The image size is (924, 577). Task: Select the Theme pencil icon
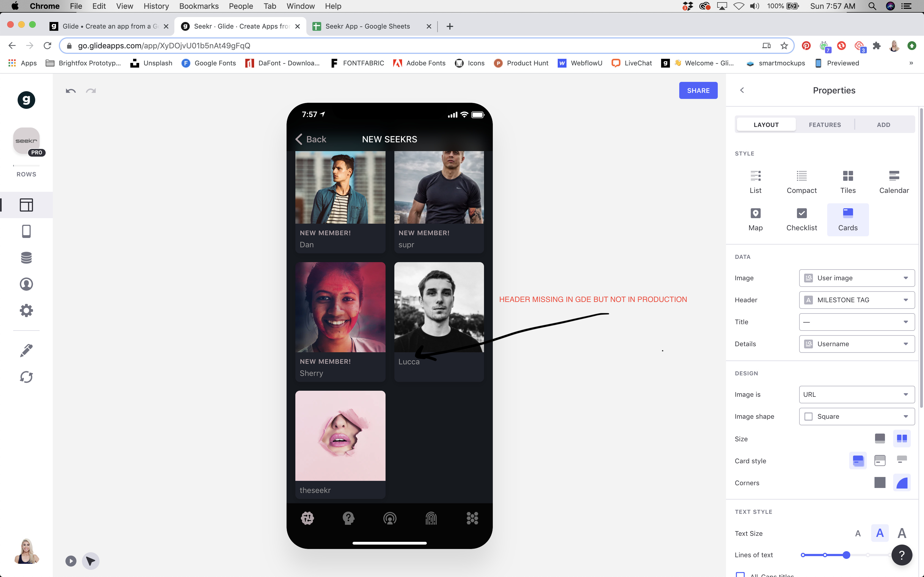pyautogui.click(x=26, y=350)
